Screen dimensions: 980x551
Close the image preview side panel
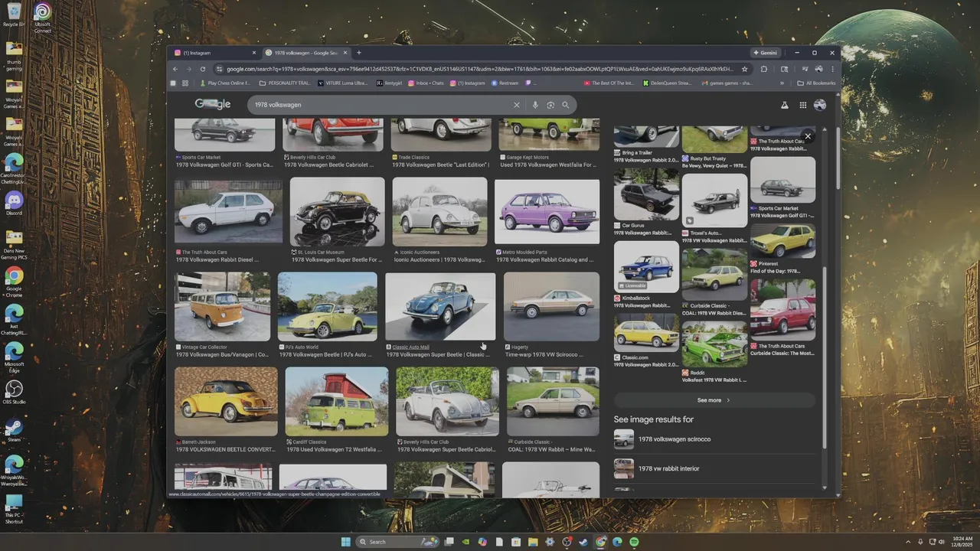point(808,136)
